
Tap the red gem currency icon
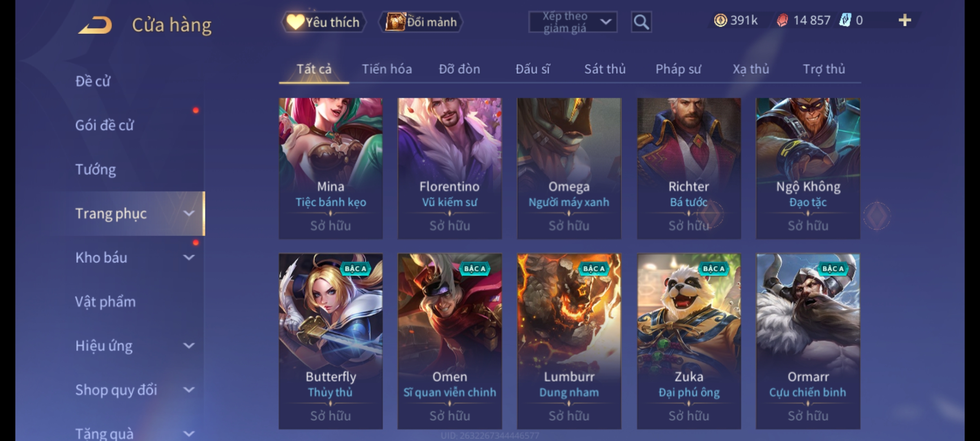click(x=782, y=20)
